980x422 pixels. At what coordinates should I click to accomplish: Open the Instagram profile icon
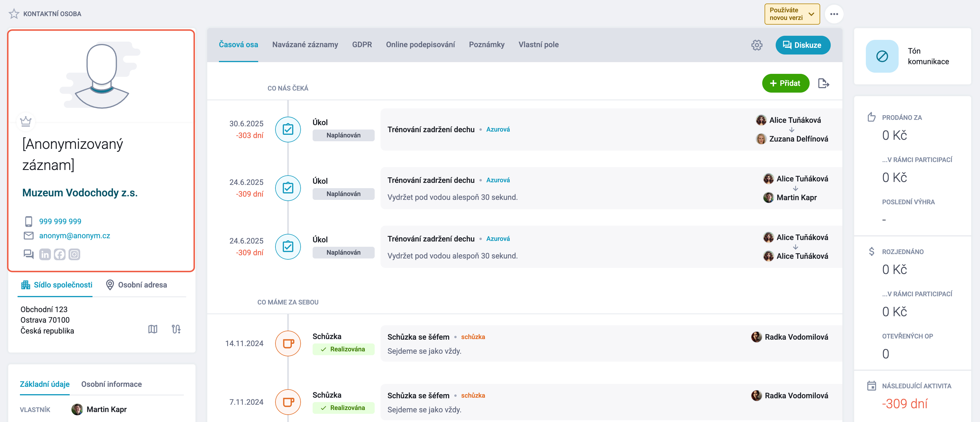(x=74, y=254)
